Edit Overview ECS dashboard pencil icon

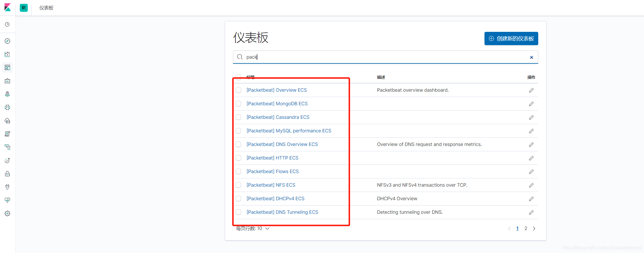531,90
